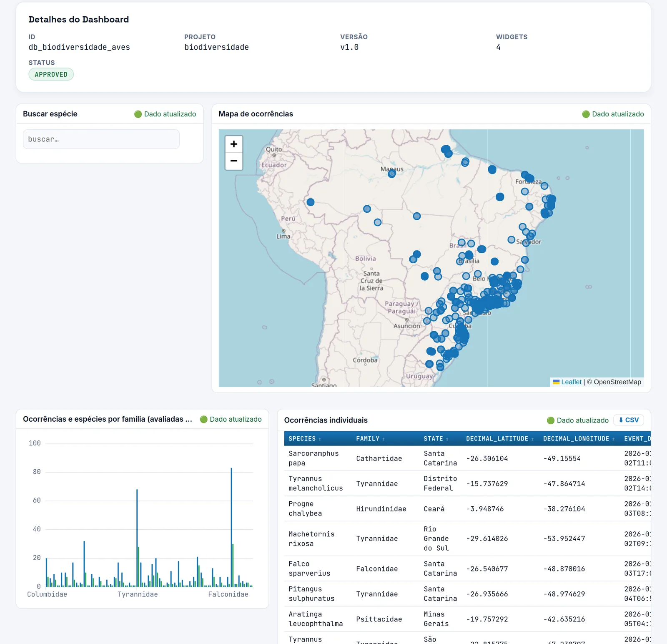Sort the table by STATE column
The image size is (667, 644).
tap(436, 439)
